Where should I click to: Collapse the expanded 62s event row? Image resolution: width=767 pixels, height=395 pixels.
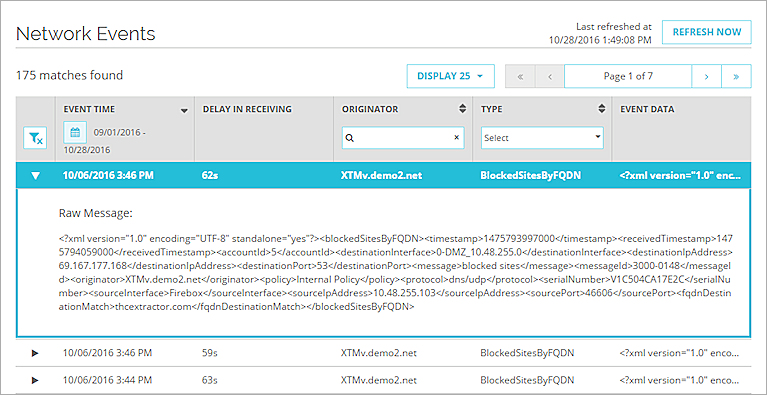35,176
